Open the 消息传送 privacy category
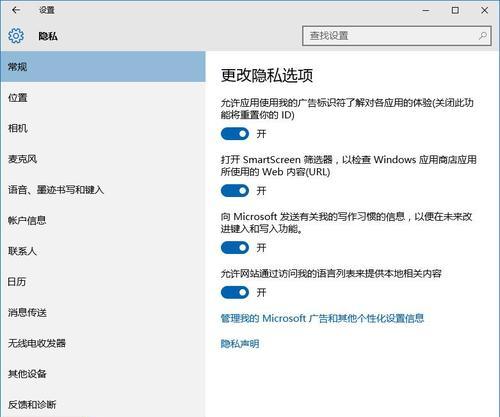Screen dimensions: 500x417 [x=103, y=312]
